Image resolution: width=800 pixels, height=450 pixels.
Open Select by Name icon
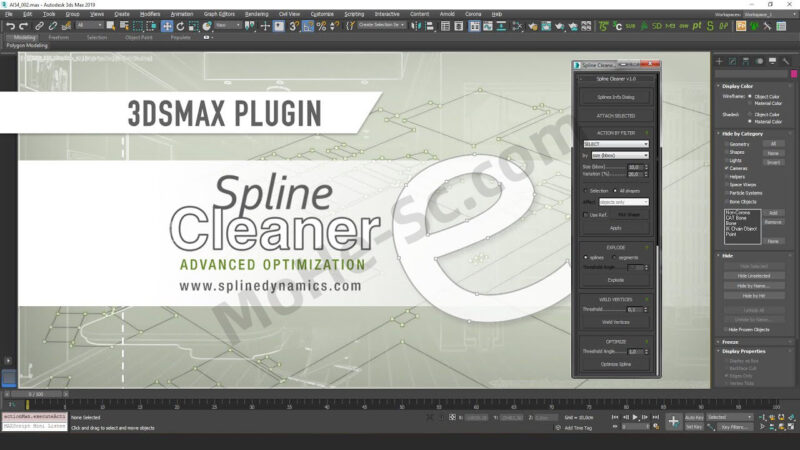click(x=124, y=26)
